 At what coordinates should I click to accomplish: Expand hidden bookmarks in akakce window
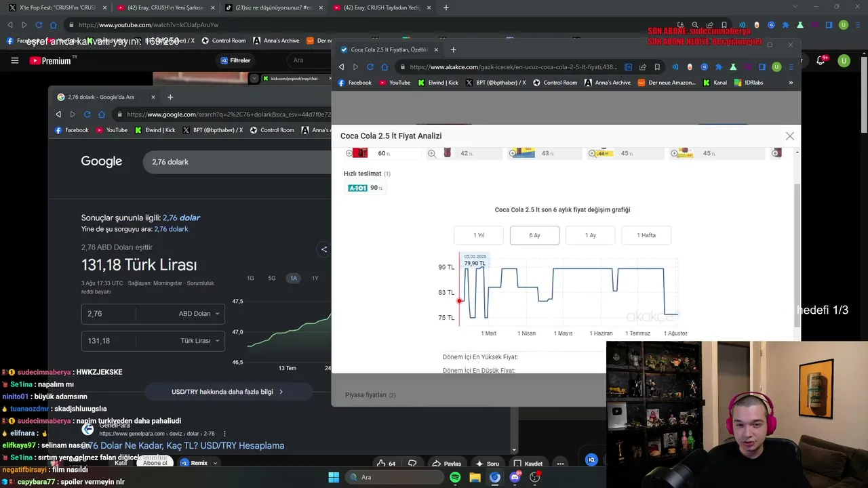click(x=791, y=83)
